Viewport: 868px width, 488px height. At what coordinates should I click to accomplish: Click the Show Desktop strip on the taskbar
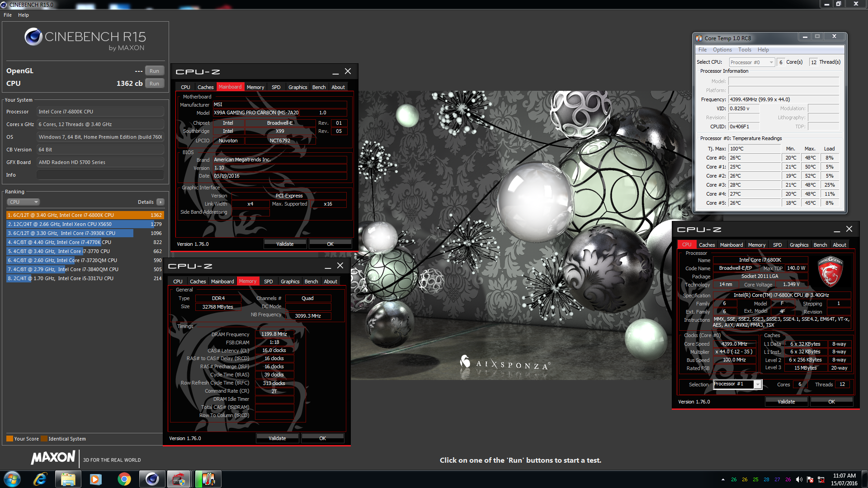click(865, 479)
